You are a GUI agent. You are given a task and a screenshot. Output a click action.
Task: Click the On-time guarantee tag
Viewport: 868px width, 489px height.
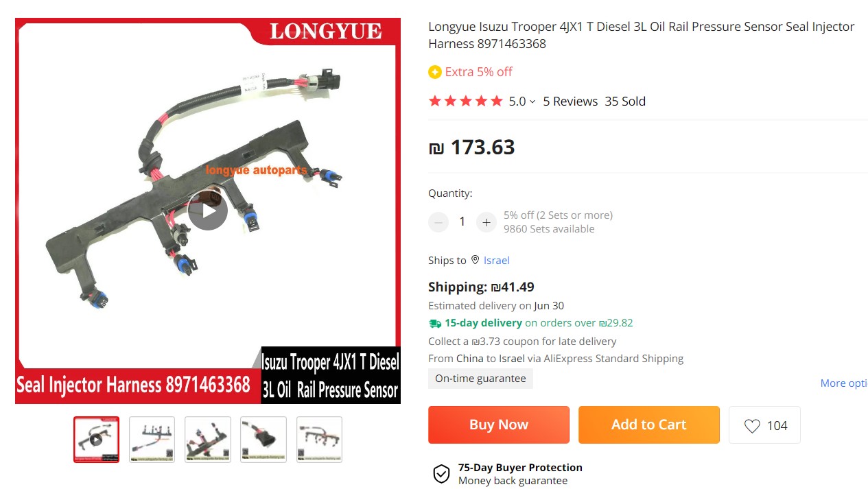click(480, 379)
